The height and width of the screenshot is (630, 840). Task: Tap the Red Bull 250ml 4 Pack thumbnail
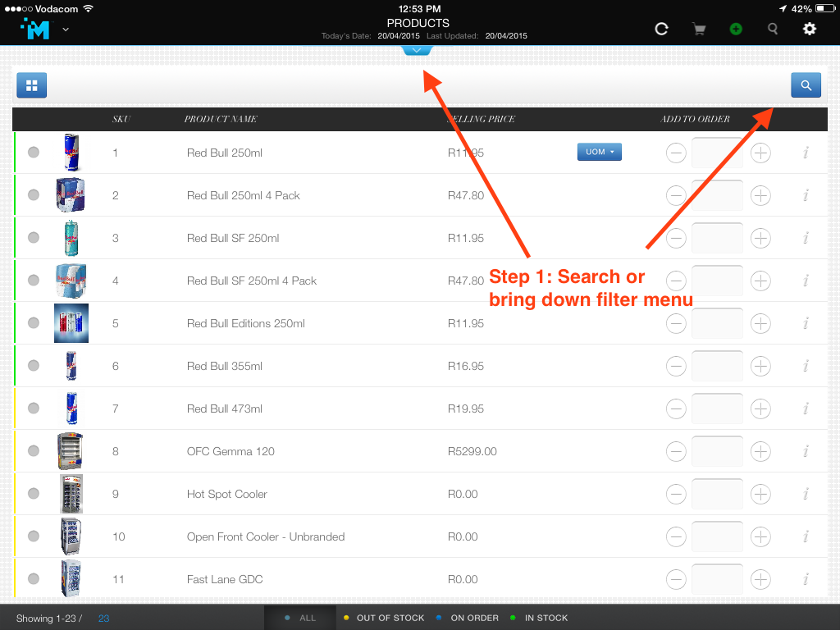71,195
